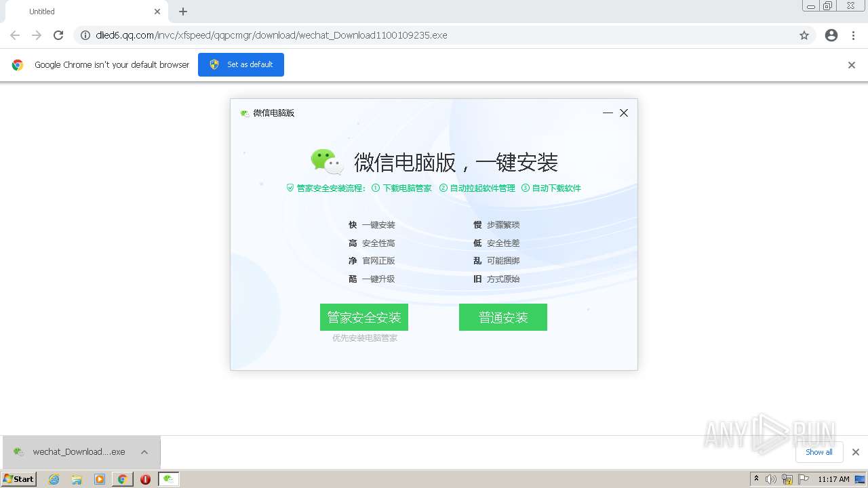The width and height of the screenshot is (868, 488).
Task: Click the 安全性高 feature text
Action: pos(378,243)
